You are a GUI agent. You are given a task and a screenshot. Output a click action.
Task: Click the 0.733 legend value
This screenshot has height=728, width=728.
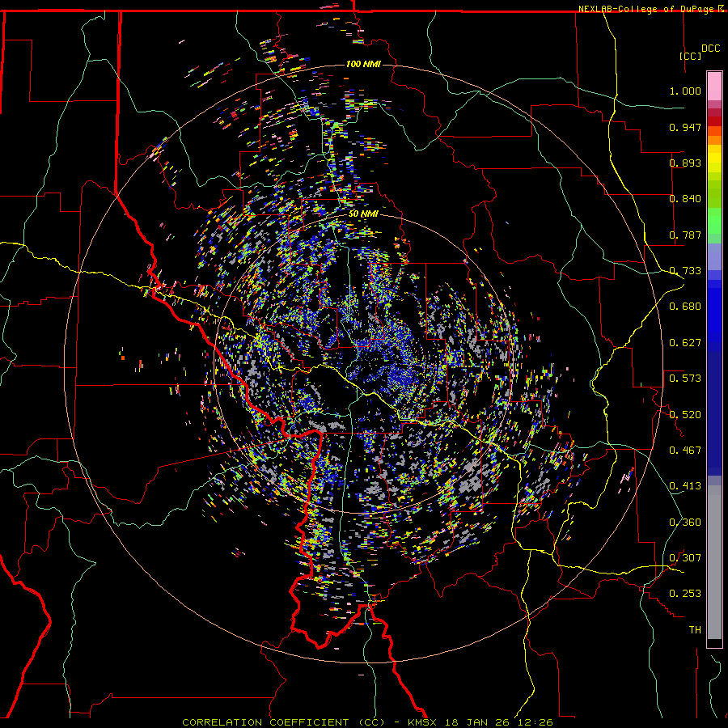[x=685, y=271]
